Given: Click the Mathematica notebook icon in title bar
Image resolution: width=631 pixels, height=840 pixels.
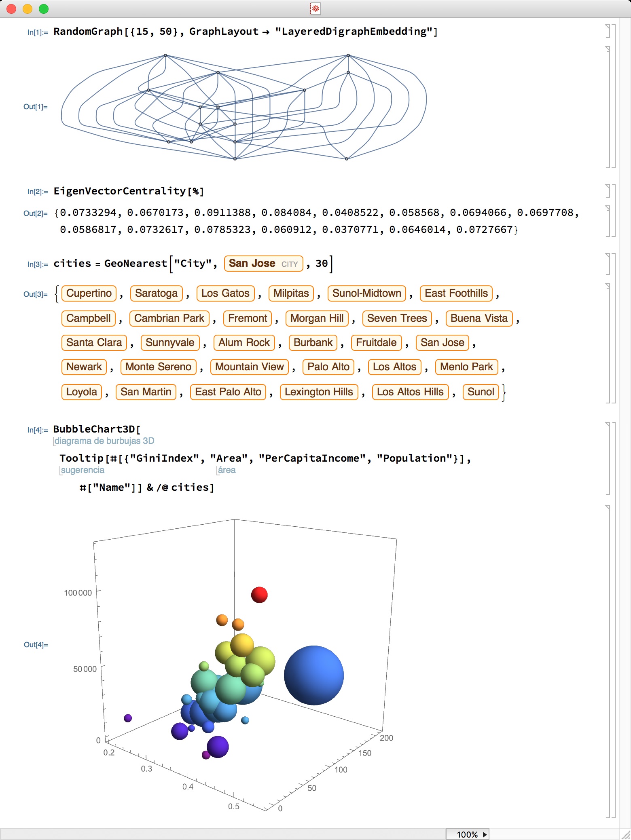Looking at the screenshot, I should pyautogui.click(x=315, y=8).
